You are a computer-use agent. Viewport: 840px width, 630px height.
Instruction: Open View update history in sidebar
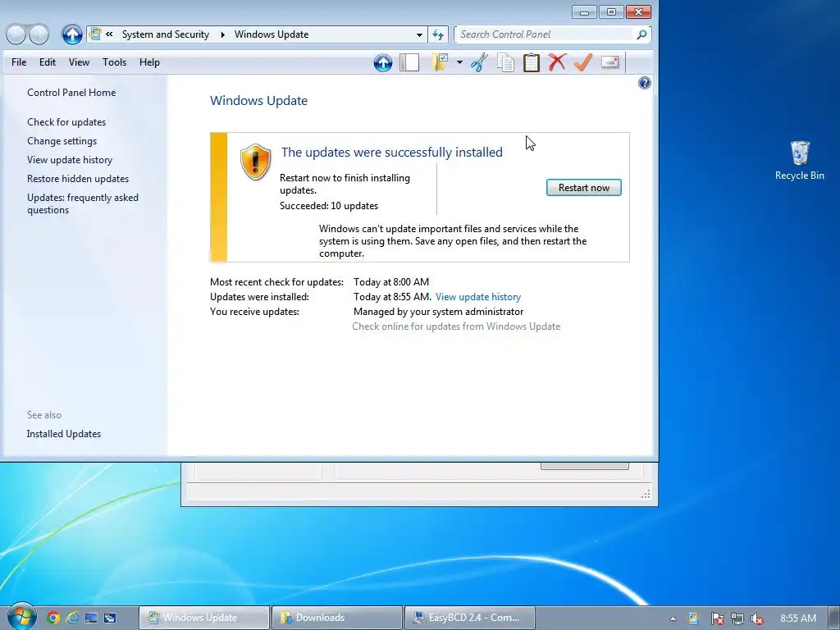(70, 160)
